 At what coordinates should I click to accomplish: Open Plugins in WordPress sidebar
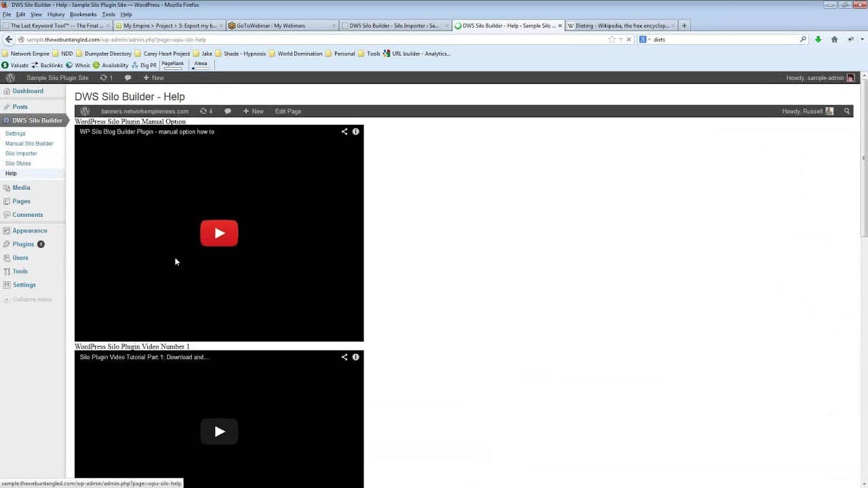tap(23, 244)
